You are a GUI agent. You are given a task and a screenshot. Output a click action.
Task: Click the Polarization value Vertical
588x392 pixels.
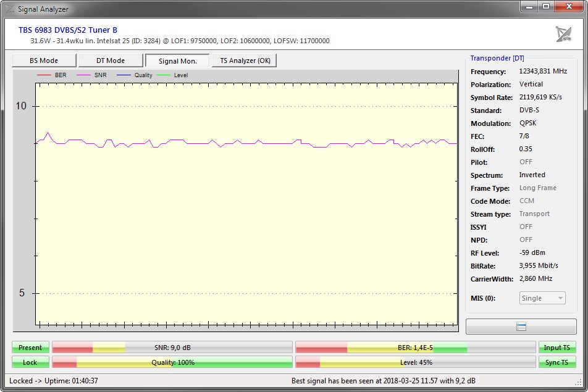(x=531, y=84)
